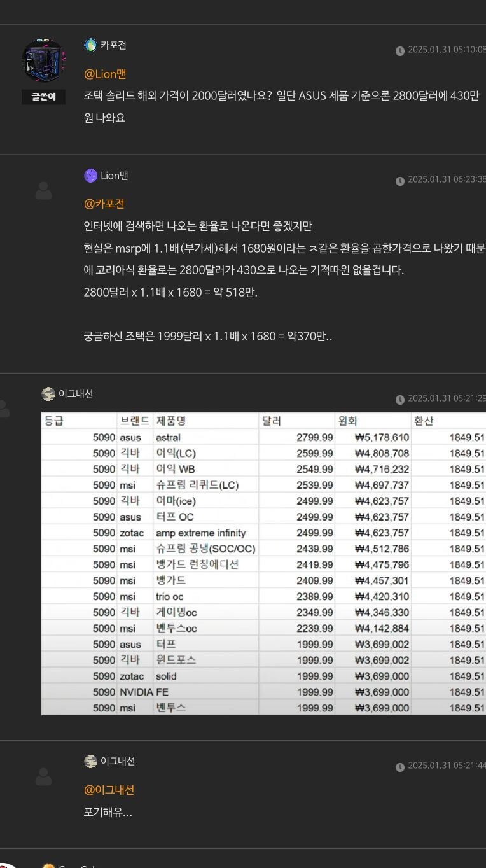Viewport: 486px width, 868px height.
Task: Select the 2239.99 dollar cell
Action: click(x=296, y=628)
